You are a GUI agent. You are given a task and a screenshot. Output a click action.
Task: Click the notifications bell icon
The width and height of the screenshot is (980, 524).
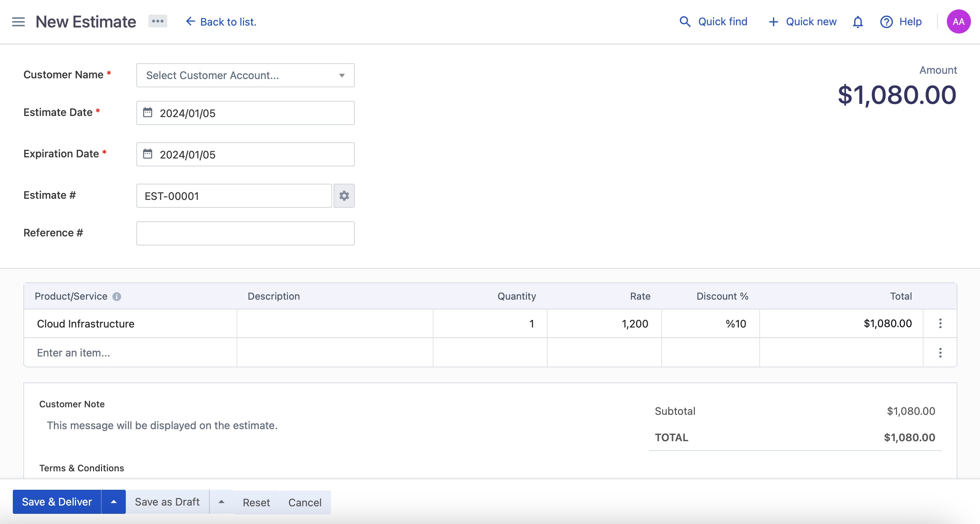pos(858,21)
